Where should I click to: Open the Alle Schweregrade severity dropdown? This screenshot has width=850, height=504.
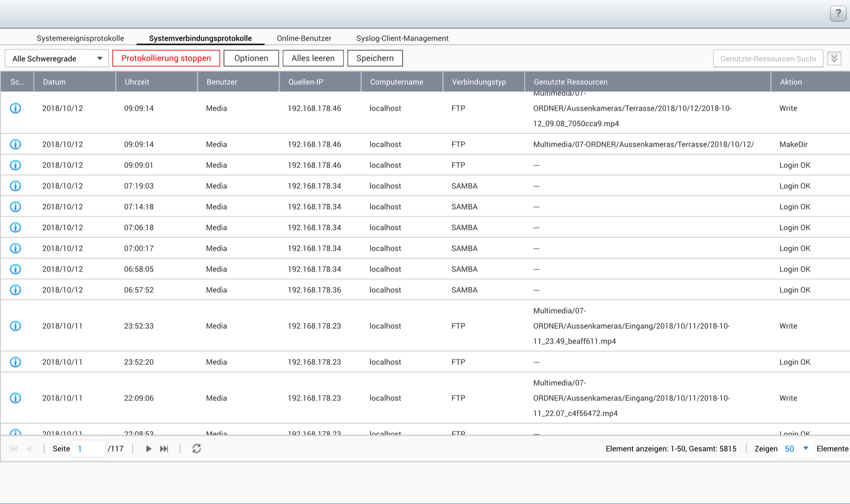click(57, 58)
